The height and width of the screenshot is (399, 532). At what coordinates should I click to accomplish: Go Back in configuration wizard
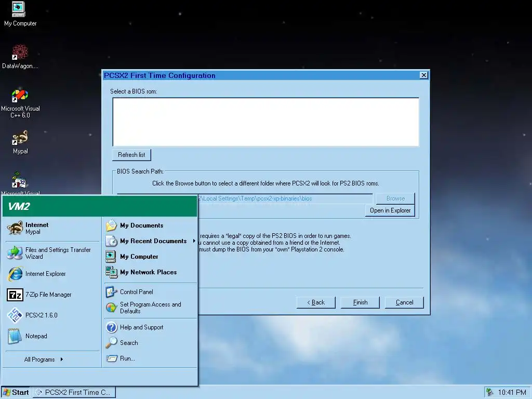pos(316,302)
